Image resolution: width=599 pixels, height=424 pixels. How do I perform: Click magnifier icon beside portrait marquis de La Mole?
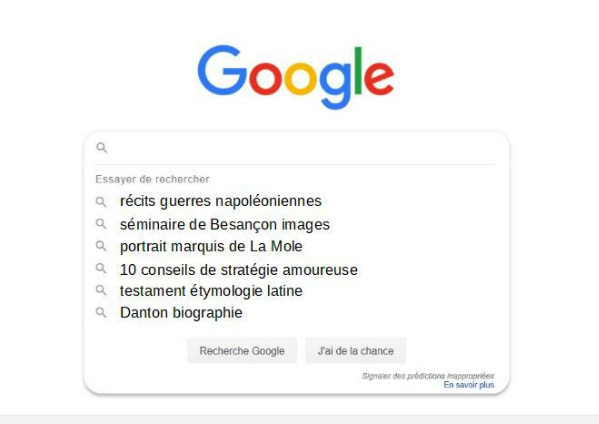coord(101,246)
